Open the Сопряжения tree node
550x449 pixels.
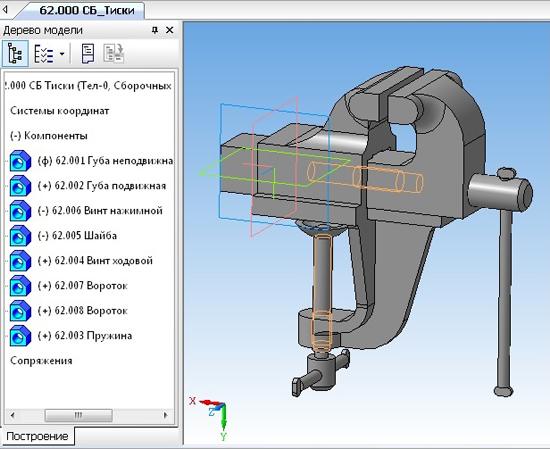pyautogui.click(x=41, y=361)
